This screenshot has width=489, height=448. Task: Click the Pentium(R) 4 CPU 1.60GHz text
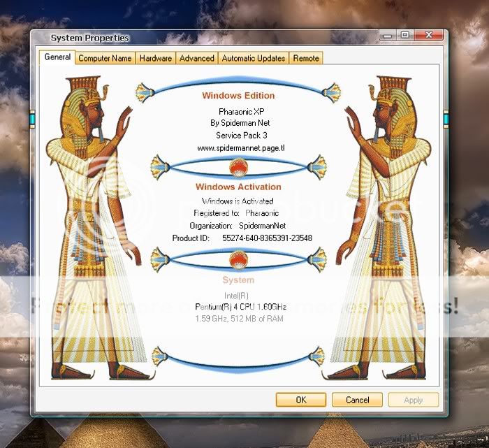coord(240,307)
